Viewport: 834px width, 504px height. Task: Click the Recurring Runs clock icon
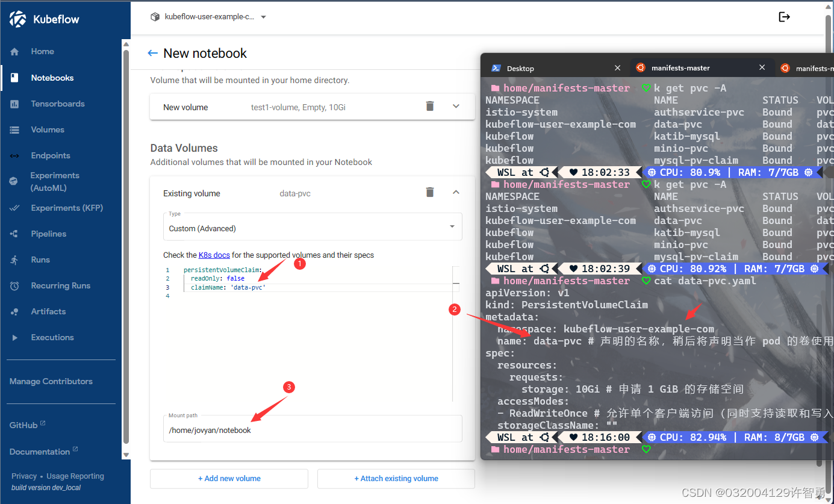tap(14, 285)
